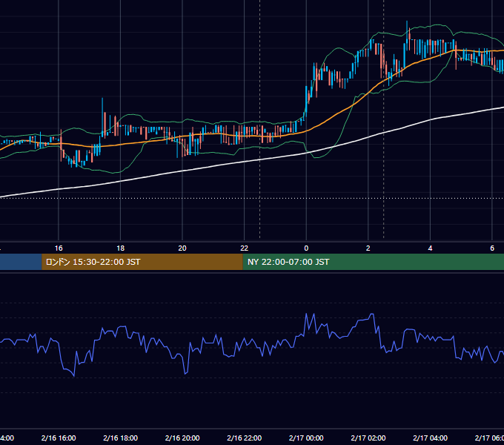Viewport: 504px width, 445px height.
Task: Click the 6 hour label on price chart axis
Action: coord(492,248)
